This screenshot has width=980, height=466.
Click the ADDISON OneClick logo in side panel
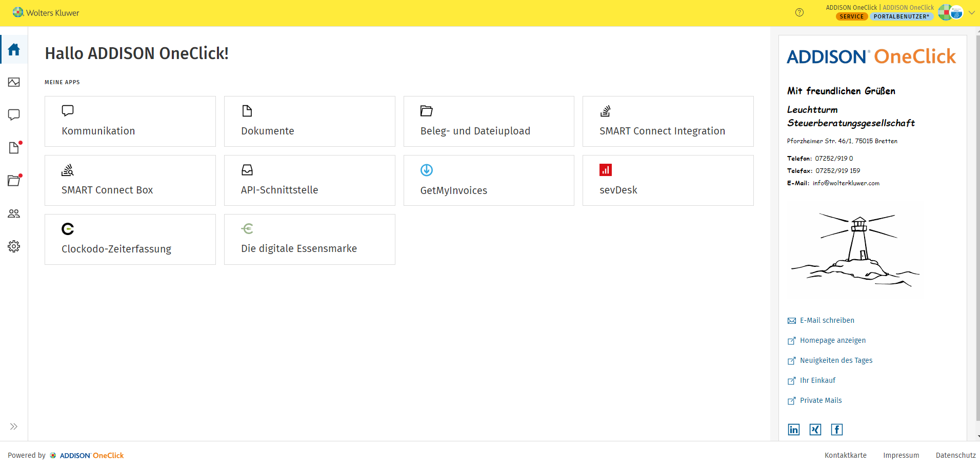click(872, 56)
